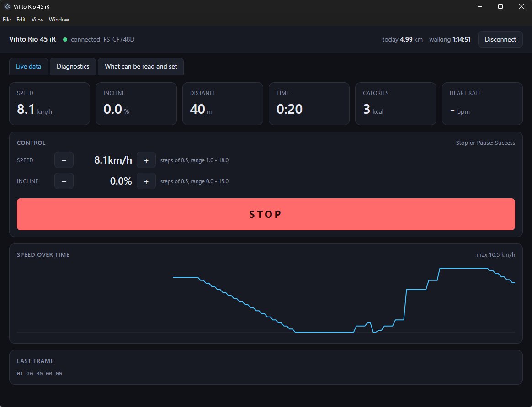
Task: Switch to the Diagnostics tab
Action: 73,67
